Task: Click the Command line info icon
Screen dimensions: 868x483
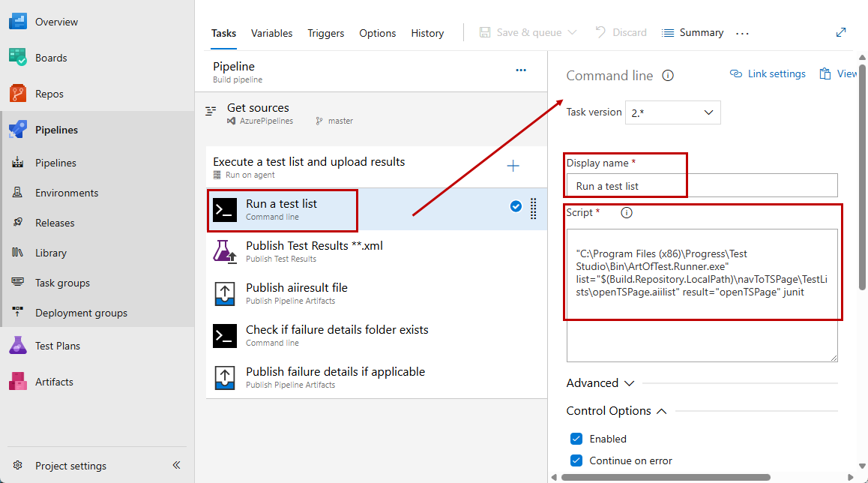Action: (x=668, y=75)
